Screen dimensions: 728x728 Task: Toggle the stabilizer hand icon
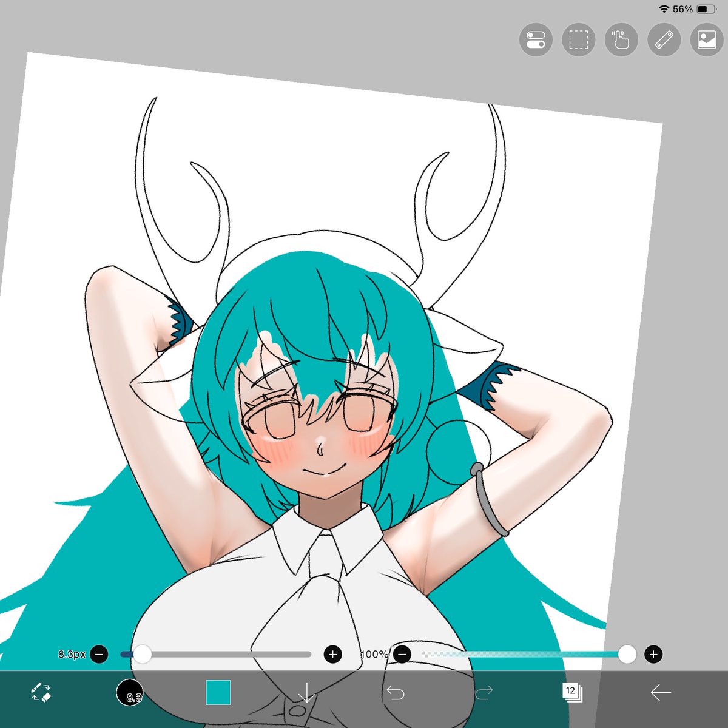(x=621, y=41)
